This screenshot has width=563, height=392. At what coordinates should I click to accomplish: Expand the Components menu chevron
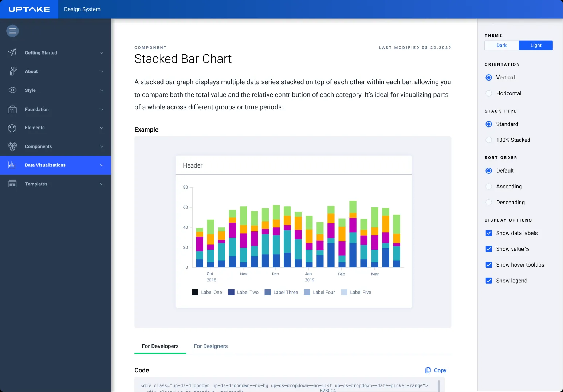click(x=102, y=146)
